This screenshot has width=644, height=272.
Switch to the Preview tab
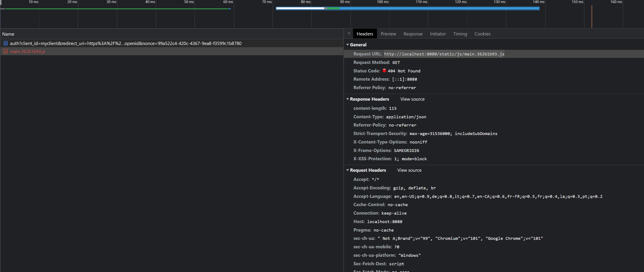click(x=388, y=33)
